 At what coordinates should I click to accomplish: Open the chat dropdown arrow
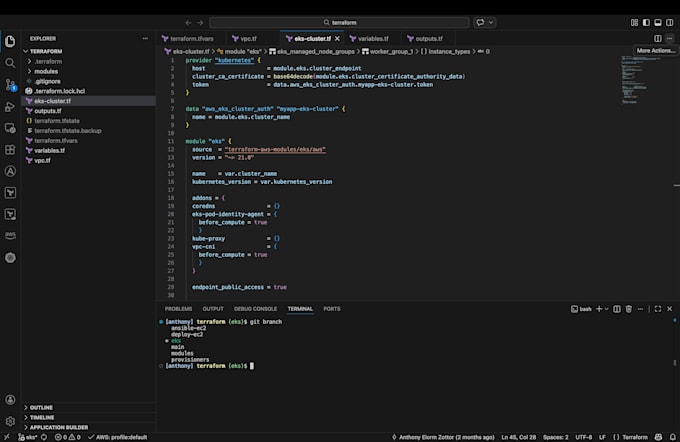pyautogui.click(x=491, y=23)
